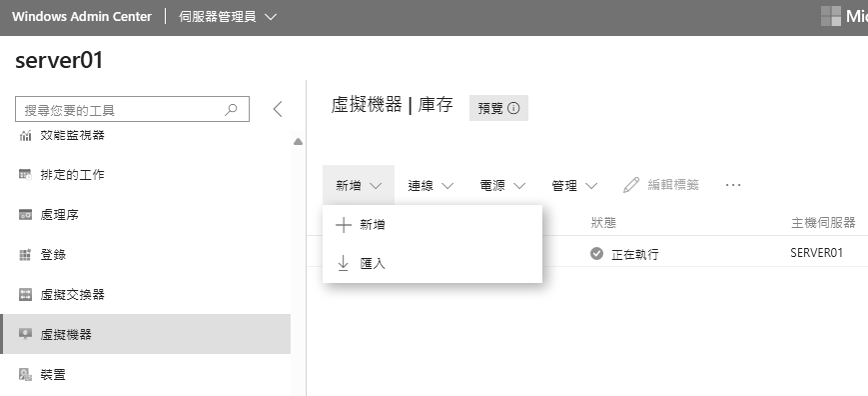Screen dimensions: 868x396
Task: Open the 伺服器管理員 dropdown in header
Action: coord(228,17)
